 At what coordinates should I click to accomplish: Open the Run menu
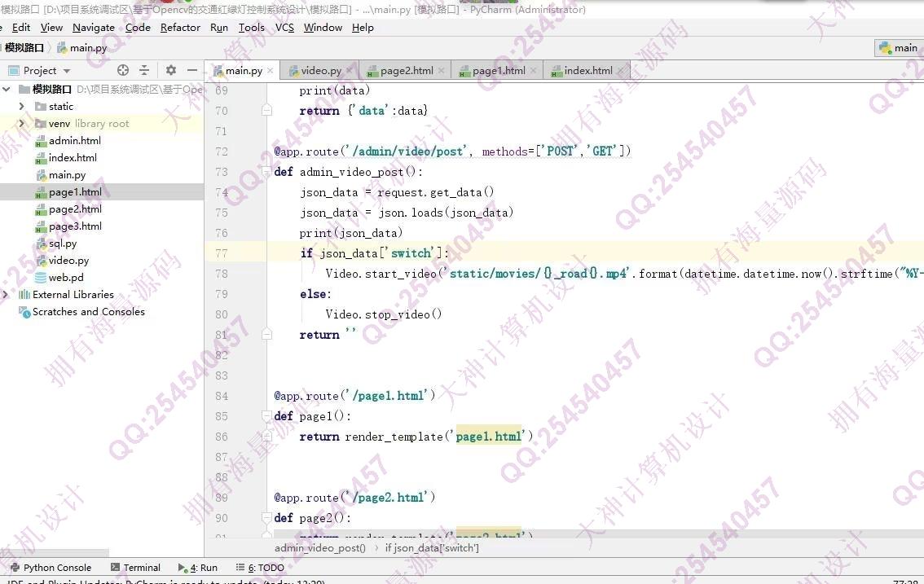(x=218, y=28)
